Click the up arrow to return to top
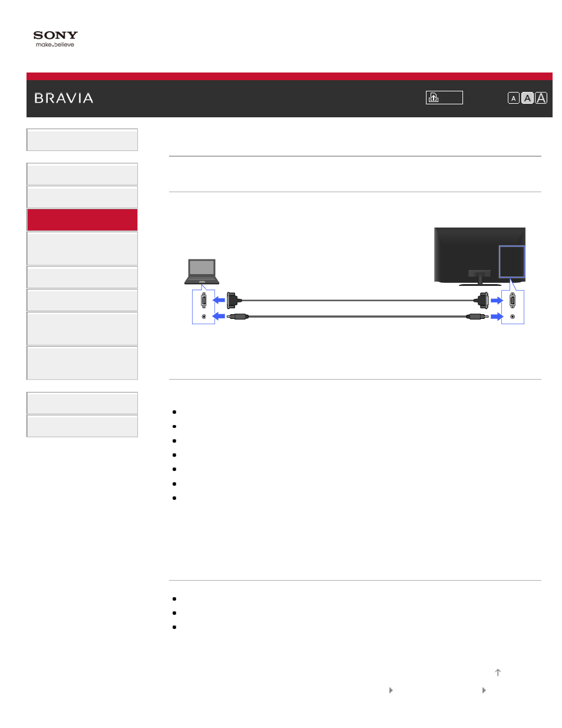 (498, 673)
